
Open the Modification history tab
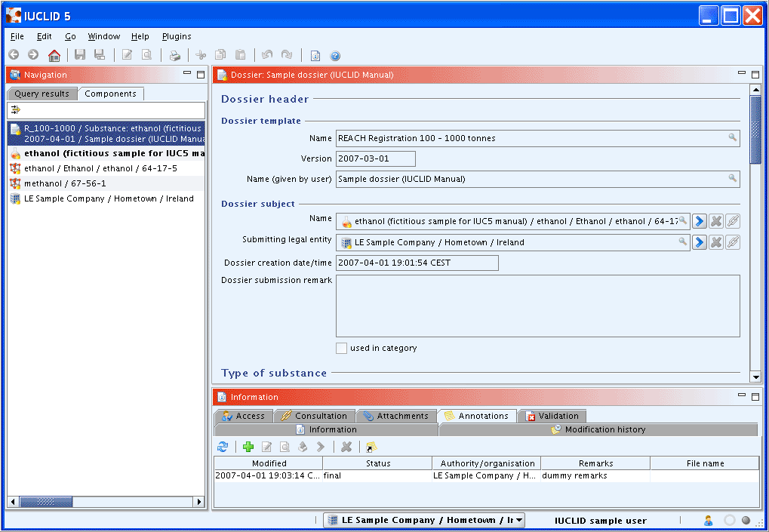(x=598, y=429)
